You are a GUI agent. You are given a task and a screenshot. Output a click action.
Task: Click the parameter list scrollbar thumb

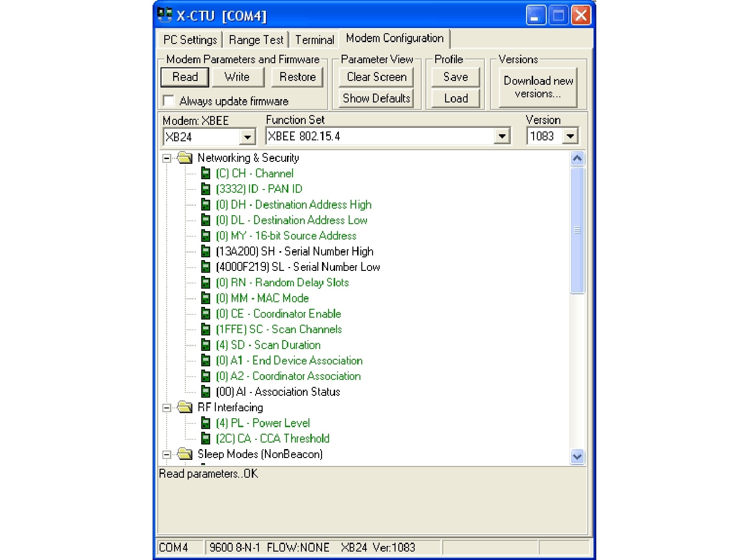tap(578, 230)
